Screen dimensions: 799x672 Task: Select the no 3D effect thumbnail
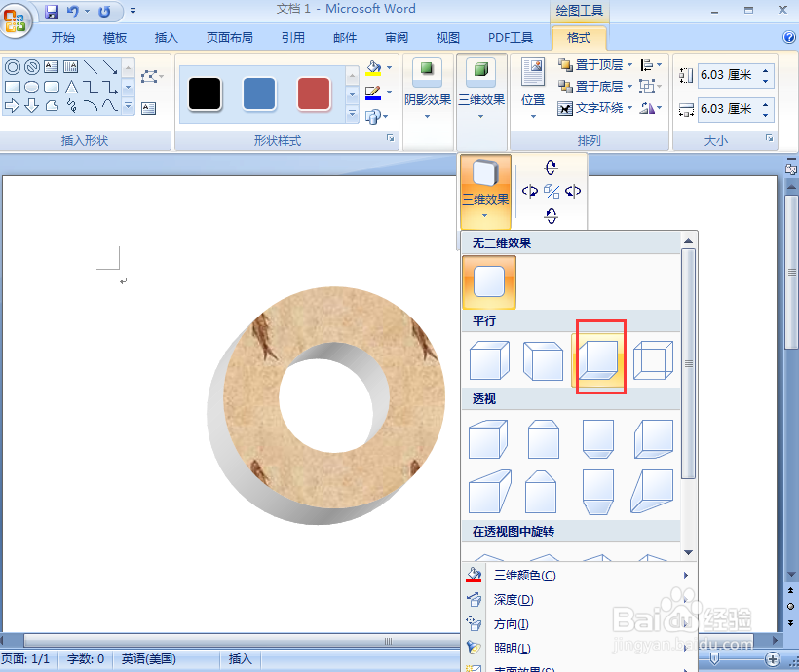click(489, 281)
